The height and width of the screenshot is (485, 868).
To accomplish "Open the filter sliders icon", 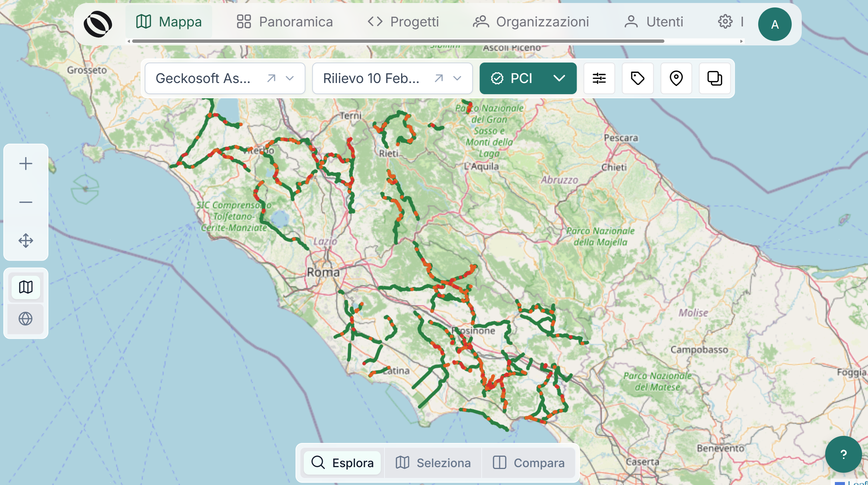I will click(599, 78).
